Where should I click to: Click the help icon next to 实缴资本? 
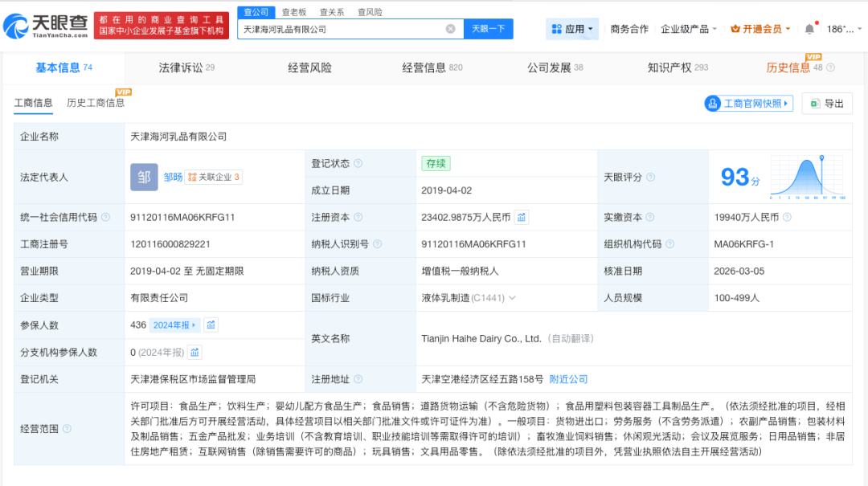(x=650, y=217)
